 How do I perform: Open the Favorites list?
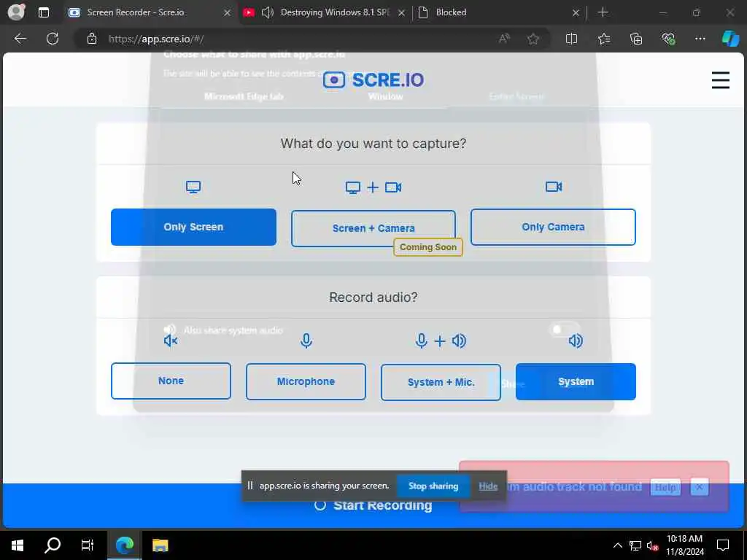(603, 39)
